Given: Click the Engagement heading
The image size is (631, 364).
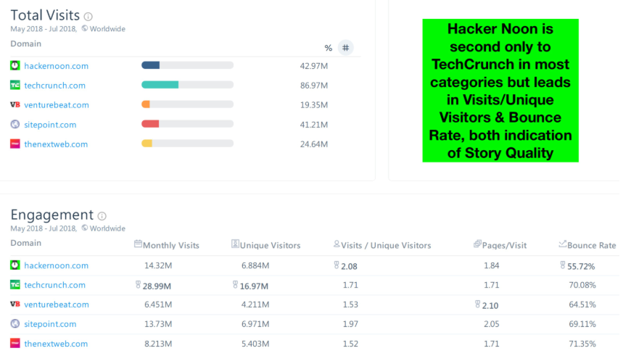Looking at the screenshot, I should [52, 215].
